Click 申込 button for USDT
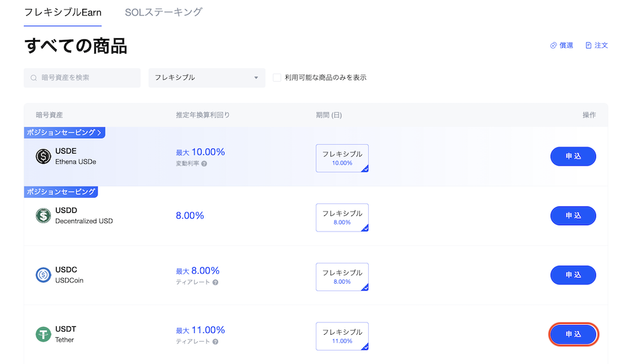This screenshot has height=364, width=638. pos(573,334)
